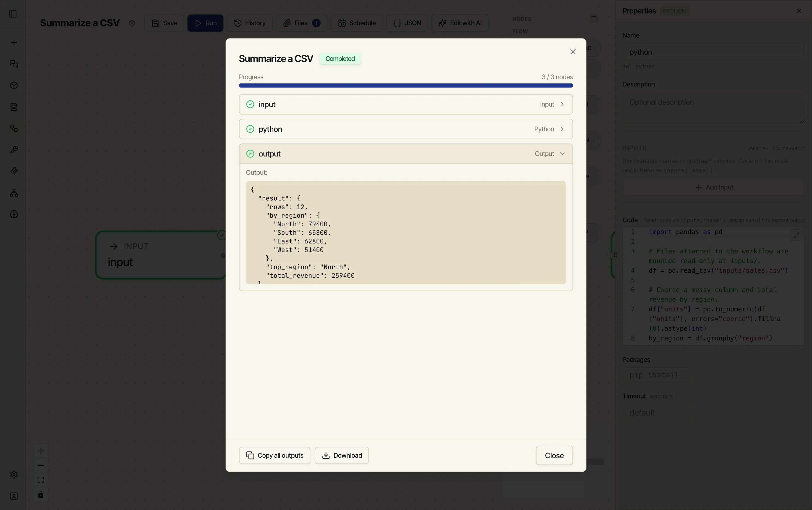
Task: Open the account icon at sidebar bottom
Action: click(14, 496)
